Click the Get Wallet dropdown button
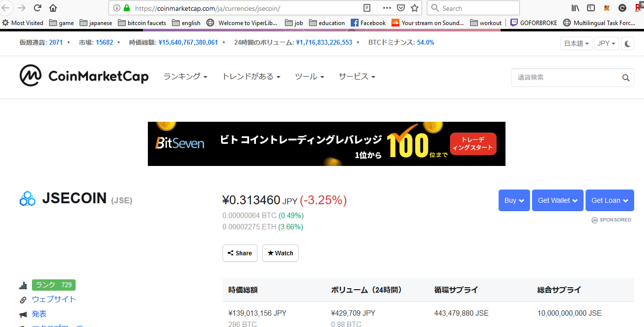Image resolution: width=644 pixels, height=327 pixels. [x=558, y=200]
